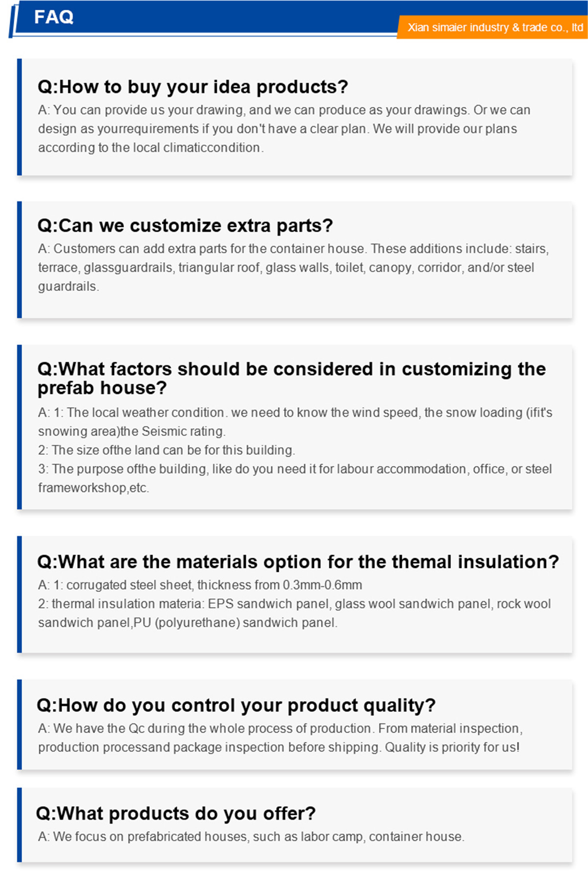This screenshot has height=885, width=588.
Task: Select 'What factors should be considered' question heading
Action: coord(292,378)
